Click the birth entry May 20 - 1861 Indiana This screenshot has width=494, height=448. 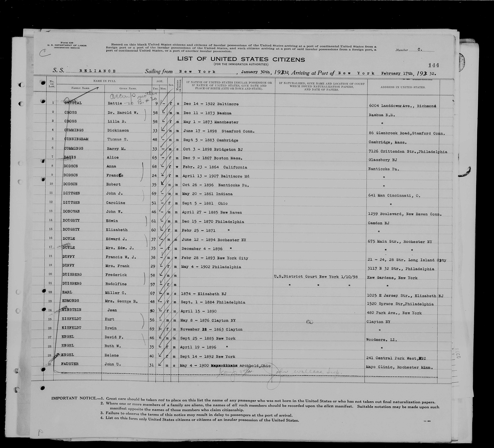pos(207,194)
